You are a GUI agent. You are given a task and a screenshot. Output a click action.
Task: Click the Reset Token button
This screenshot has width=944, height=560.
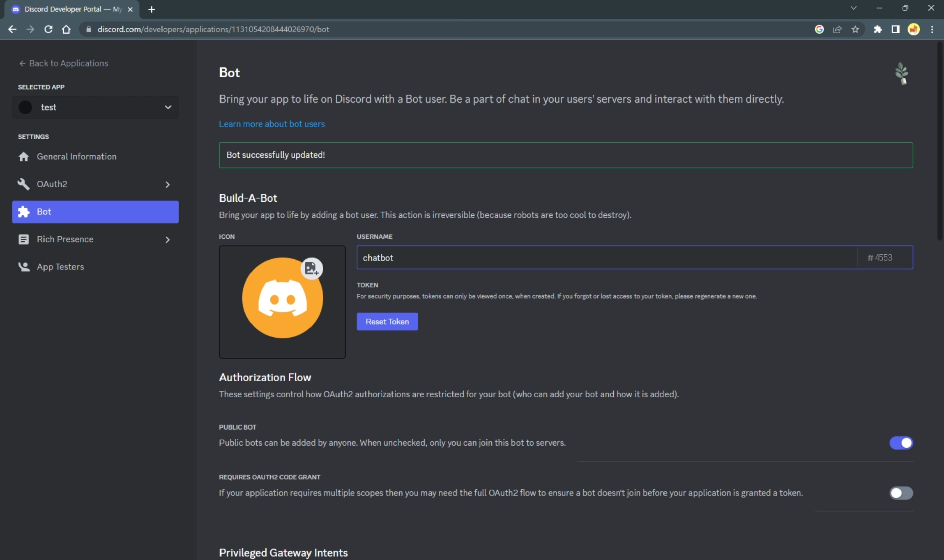[387, 322]
